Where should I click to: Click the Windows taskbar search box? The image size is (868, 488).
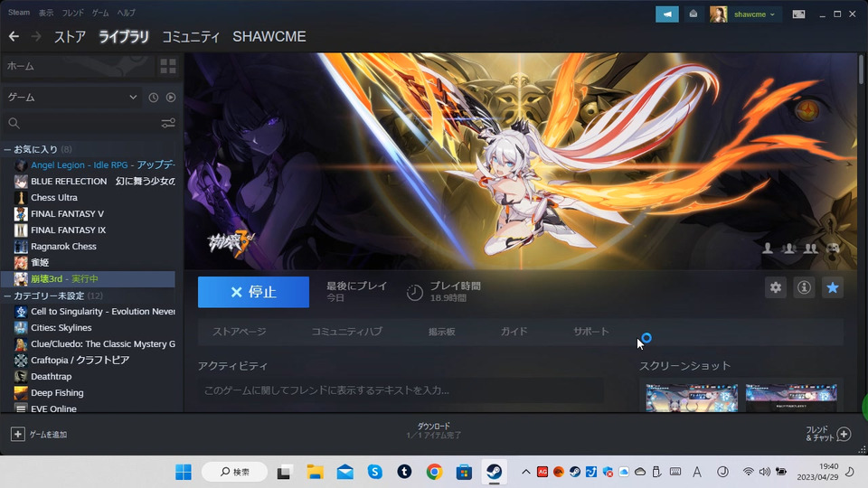click(x=235, y=472)
